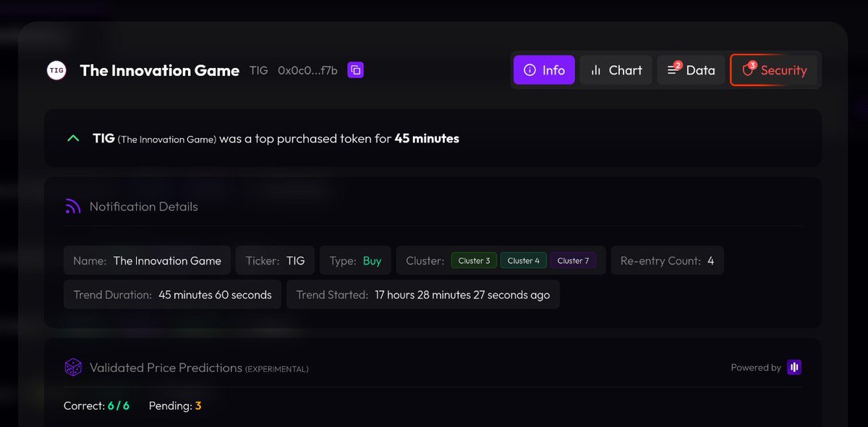868x427 pixels.
Task: Click the Ticker: TIG field
Action: (x=275, y=261)
